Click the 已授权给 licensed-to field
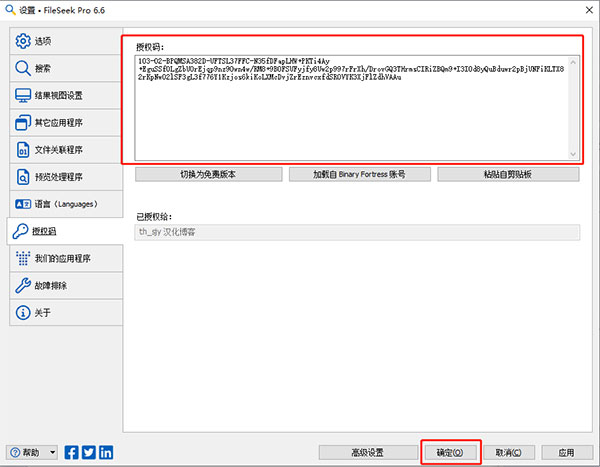This screenshot has height=467, width=600. click(x=357, y=232)
